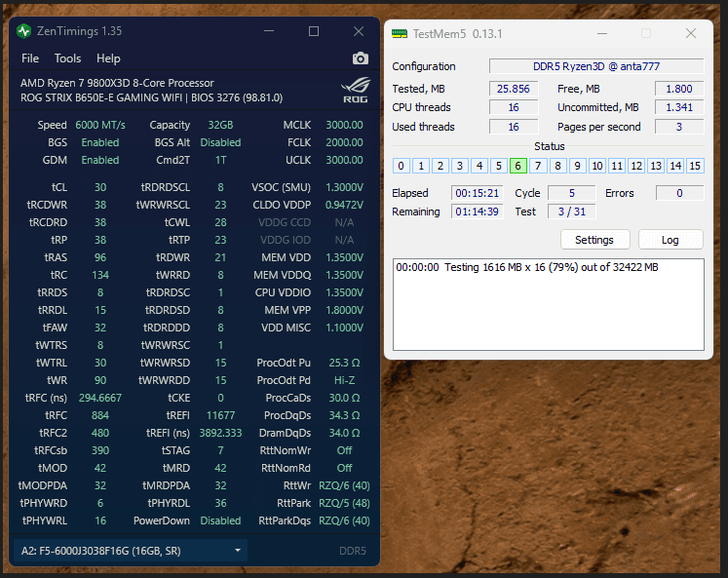
Task: Click the Pages per second value
Action: point(679,127)
